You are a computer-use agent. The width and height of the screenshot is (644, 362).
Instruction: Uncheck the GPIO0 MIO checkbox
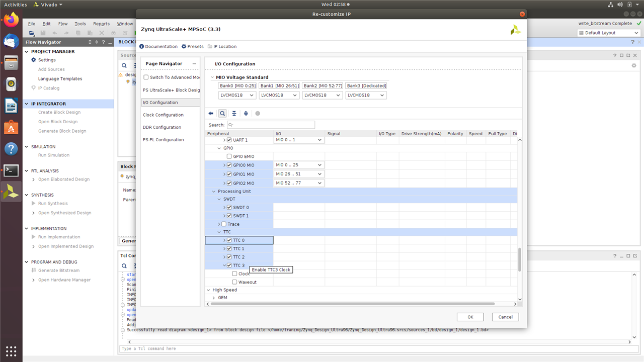pyautogui.click(x=229, y=165)
